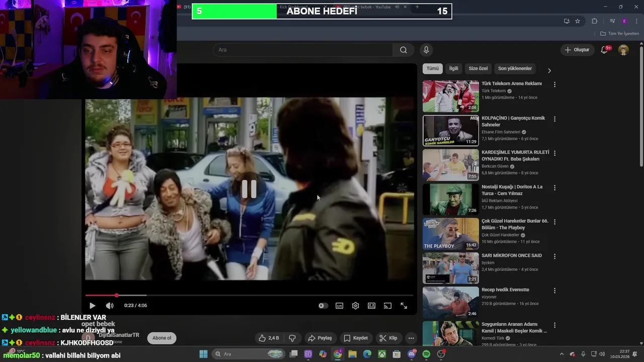Click the YouTube search magnifier icon
This screenshot has height=362, width=644.
pos(404,50)
